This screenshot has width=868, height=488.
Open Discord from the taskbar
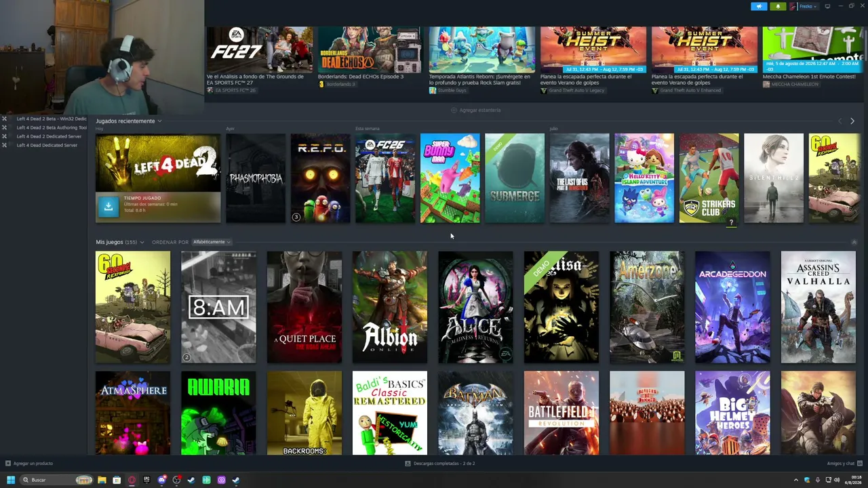click(x=161, y=480)
